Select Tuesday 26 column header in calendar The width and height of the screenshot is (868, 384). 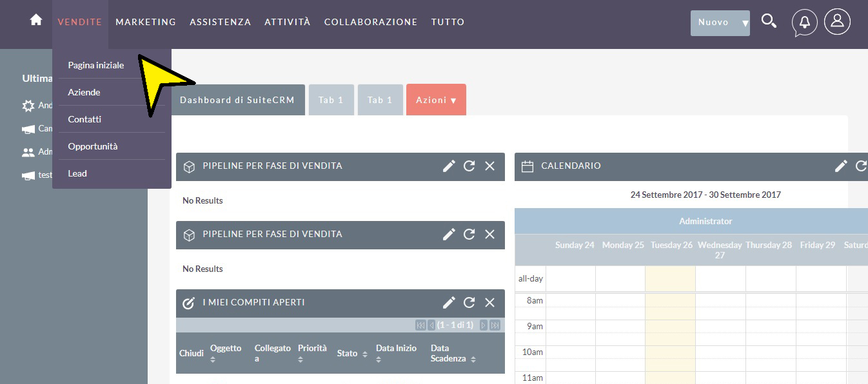point(671,245)
